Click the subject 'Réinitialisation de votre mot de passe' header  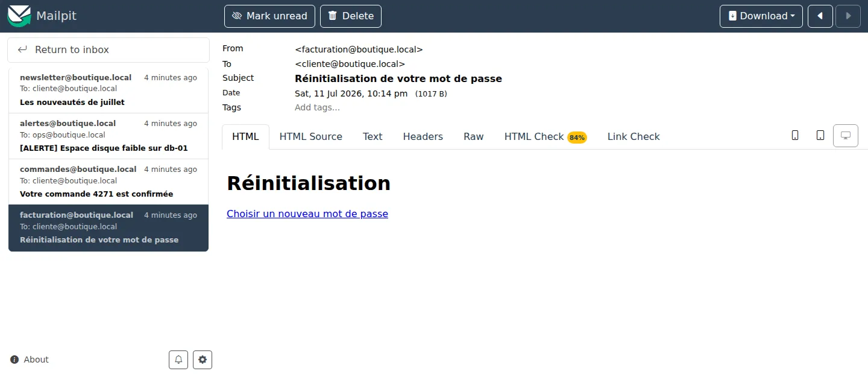click(398, 78)
